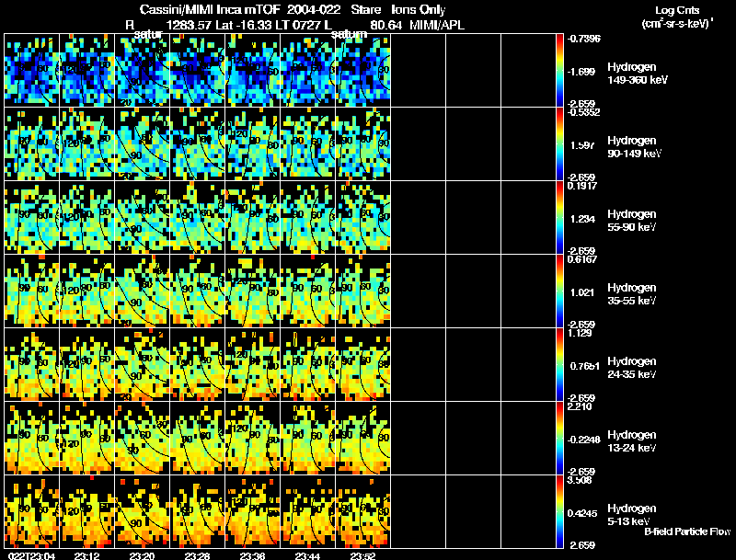736x560 pixels.
Task: Click the '0.4245' colorbar value
Action: [582, 513]
